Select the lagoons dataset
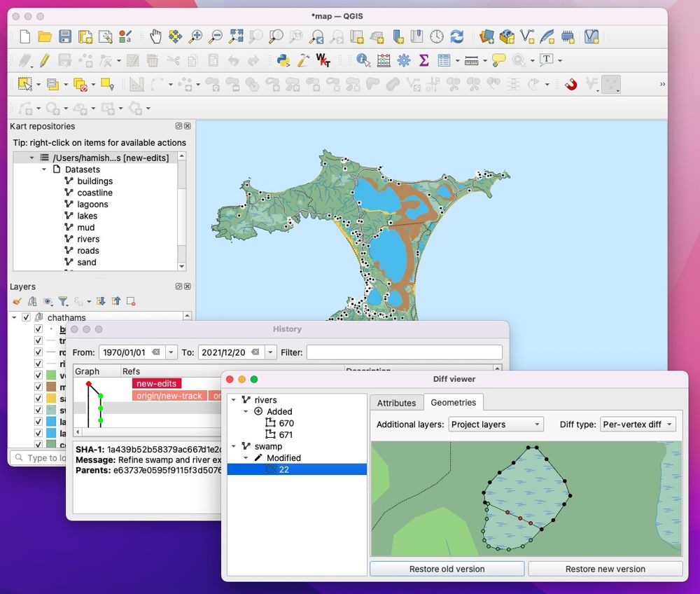This screenshot has width=700, height=594. pos(92,204)
